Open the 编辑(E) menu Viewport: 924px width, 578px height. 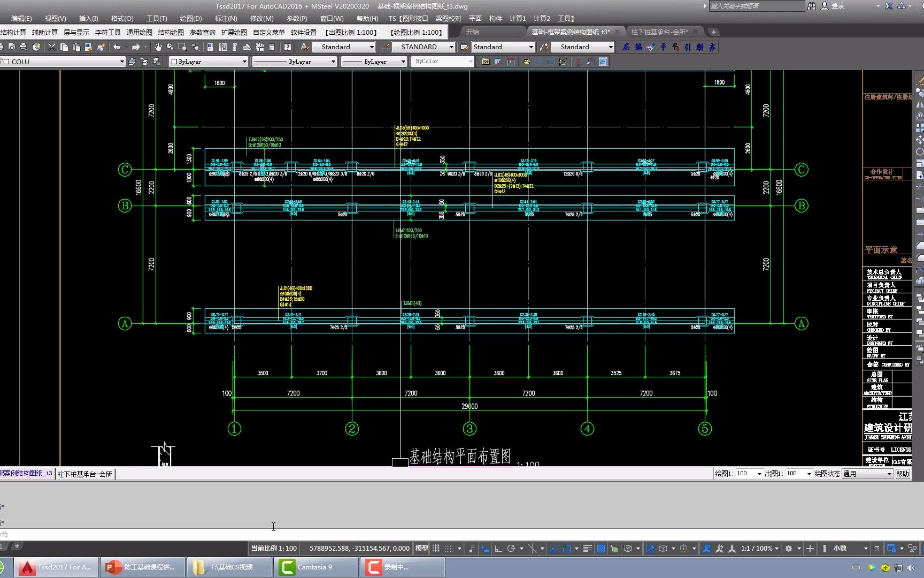tap(21, 19)
